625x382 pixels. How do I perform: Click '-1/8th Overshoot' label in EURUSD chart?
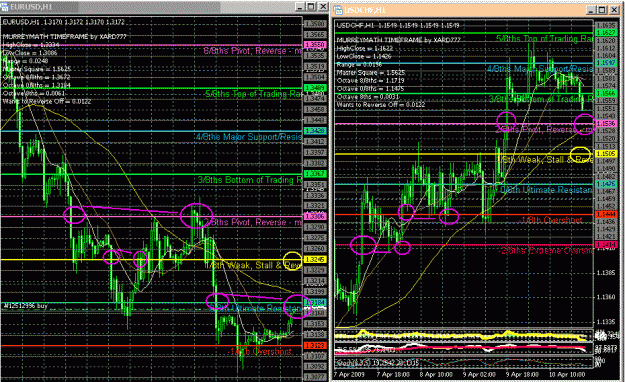[x=260, y=351]
